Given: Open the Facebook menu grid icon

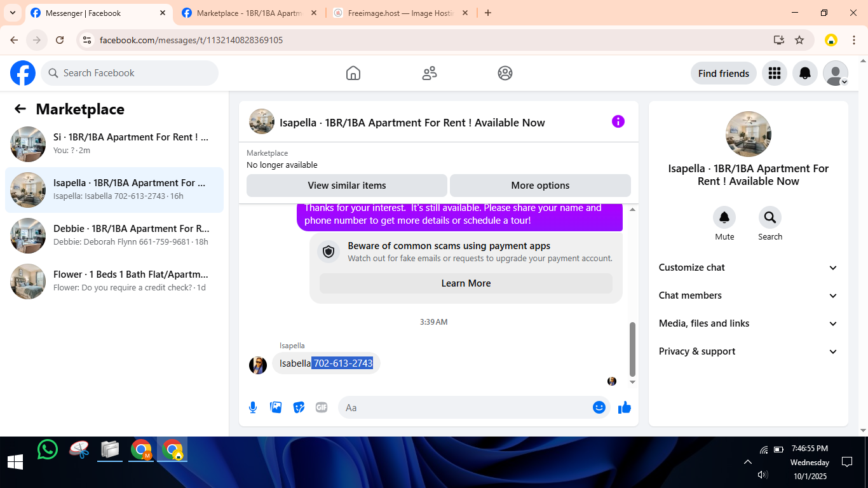Looking at the screenshot, I should (x=775, y=73).
